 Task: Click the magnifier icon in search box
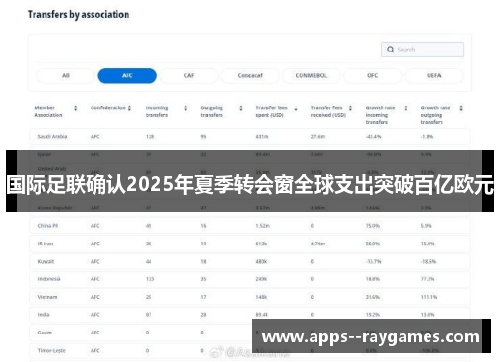[390, 49]
